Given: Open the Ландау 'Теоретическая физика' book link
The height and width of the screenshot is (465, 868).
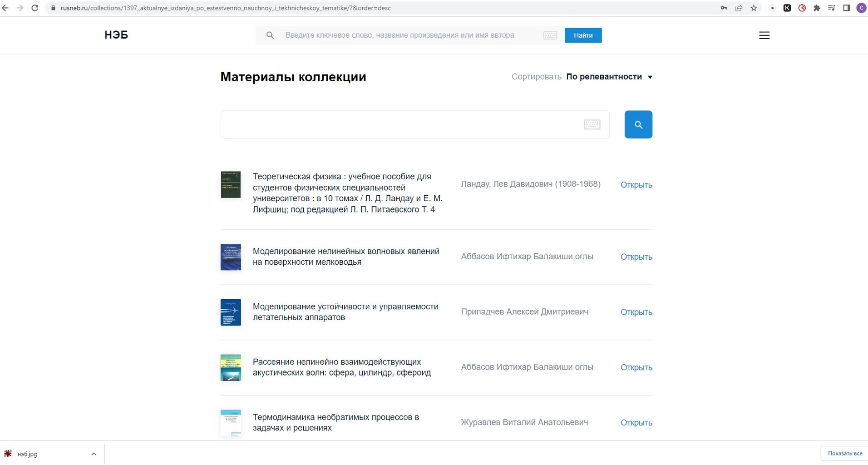Looking at the screenshot, I should [x=347, y=193].
